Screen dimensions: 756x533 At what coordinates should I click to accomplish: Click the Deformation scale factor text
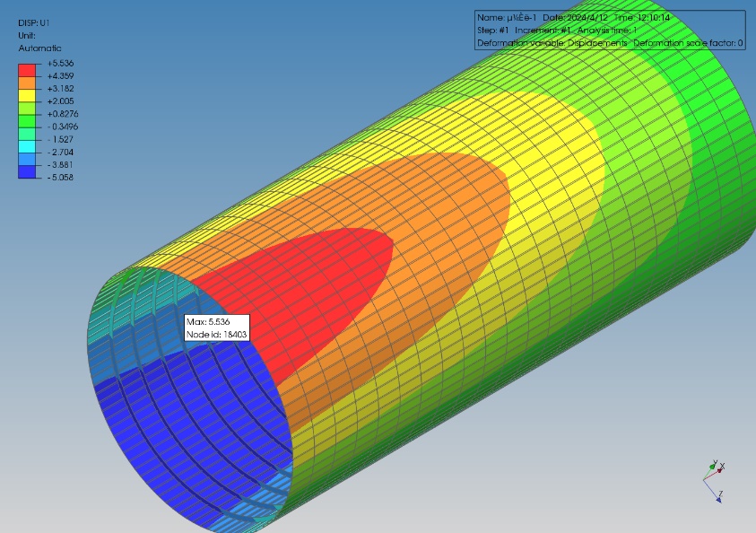pos(687,43)
